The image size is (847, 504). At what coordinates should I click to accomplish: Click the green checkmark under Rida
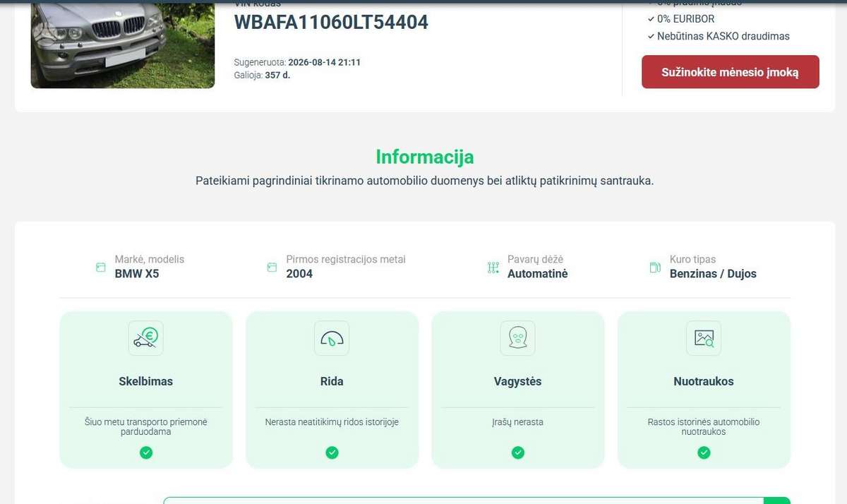[x=332, y=452]
